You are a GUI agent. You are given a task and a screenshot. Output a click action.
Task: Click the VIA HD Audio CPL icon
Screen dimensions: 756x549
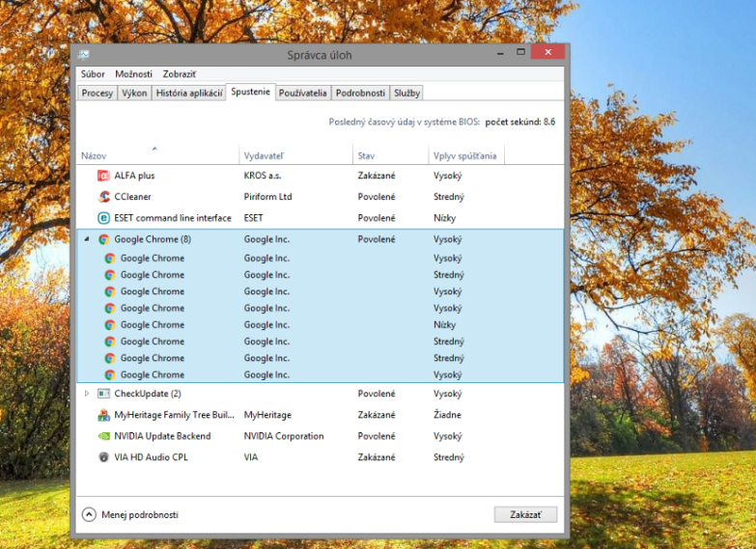click(103, 457)
